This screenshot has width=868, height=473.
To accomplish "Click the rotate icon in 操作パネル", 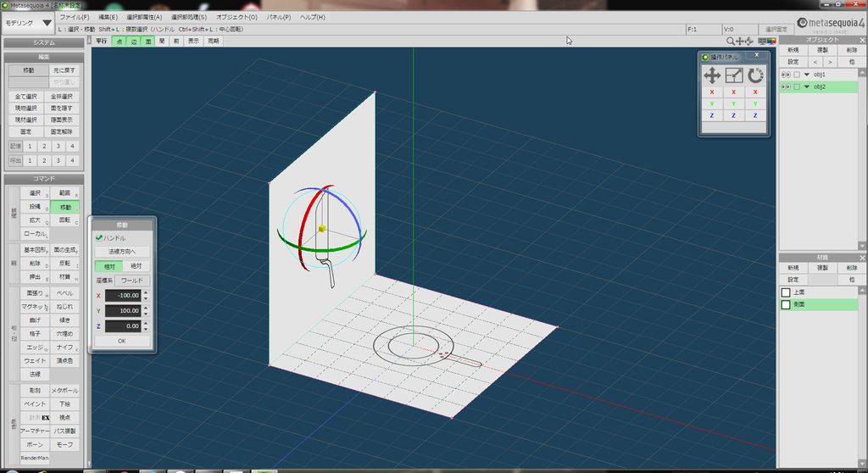I will (x=755, y=75).
